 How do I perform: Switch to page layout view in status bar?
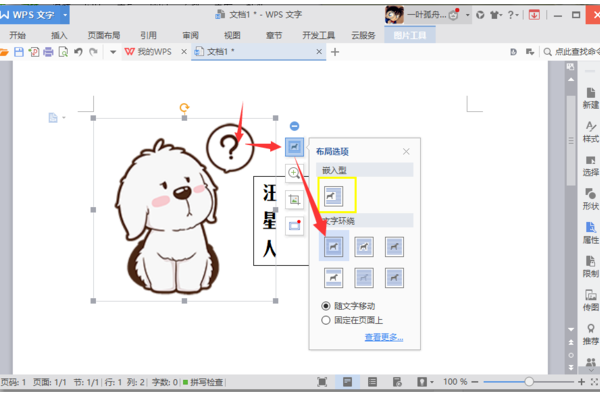(x=347, y=382)
